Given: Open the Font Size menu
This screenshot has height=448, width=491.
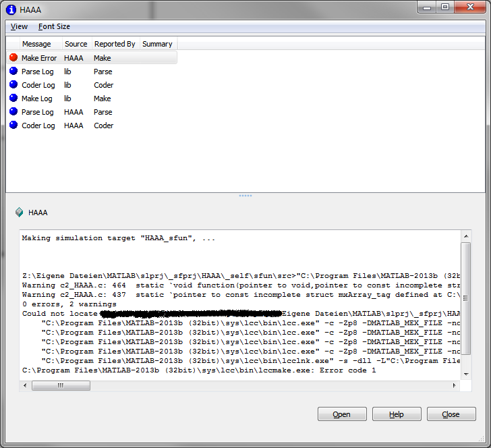Looking at the screenshot, I should (x=54, y=26).
